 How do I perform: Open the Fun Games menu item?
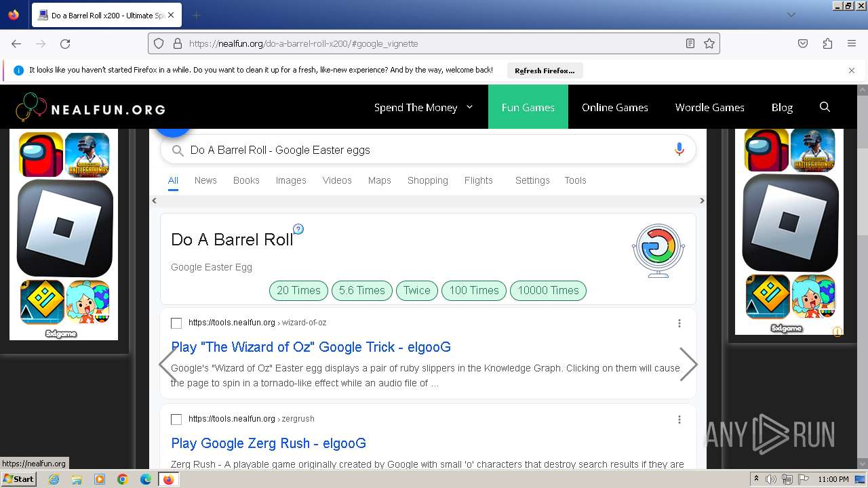528,107
